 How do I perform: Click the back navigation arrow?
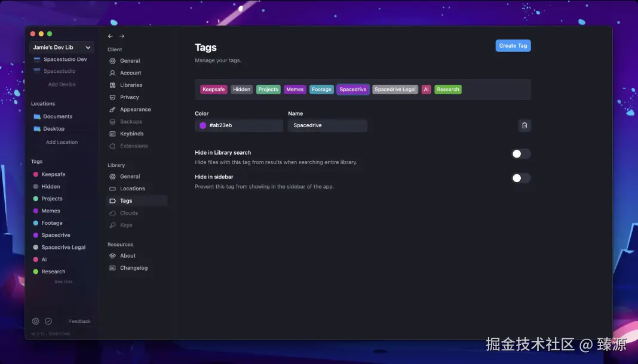[x=111, y=36]
